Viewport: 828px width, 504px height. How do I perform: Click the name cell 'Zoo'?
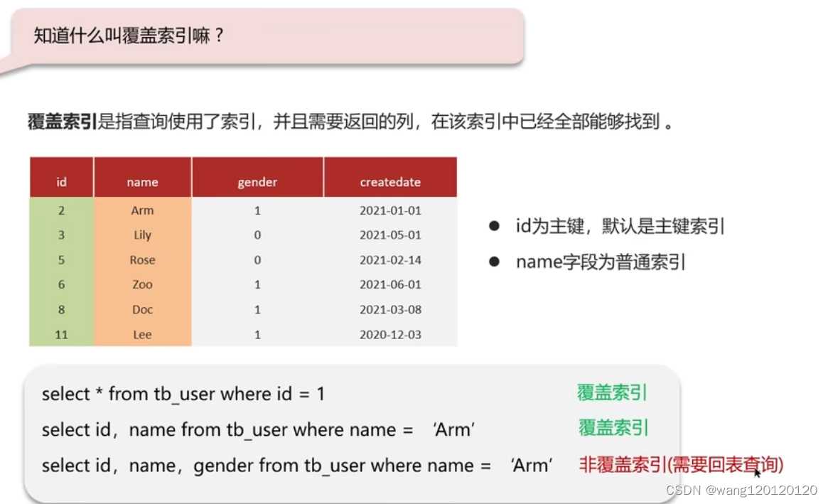pos(143,284)
